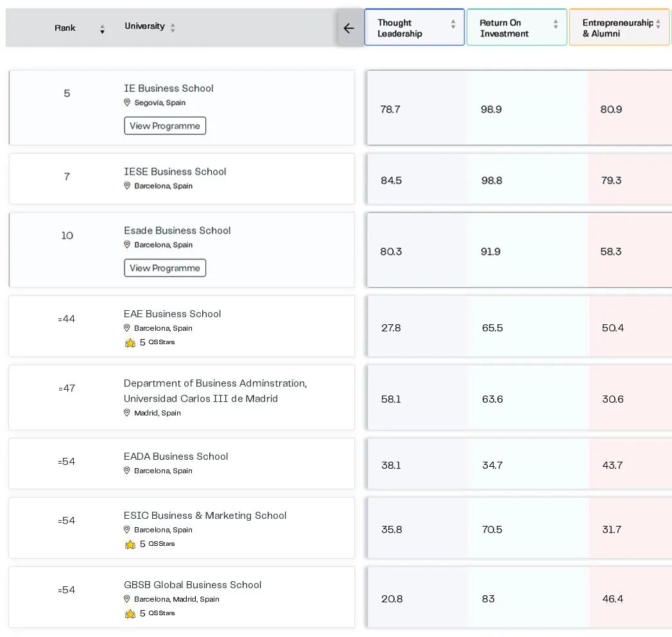
Task: Click View Programme for Esade Business School
Action: [165, 268]
